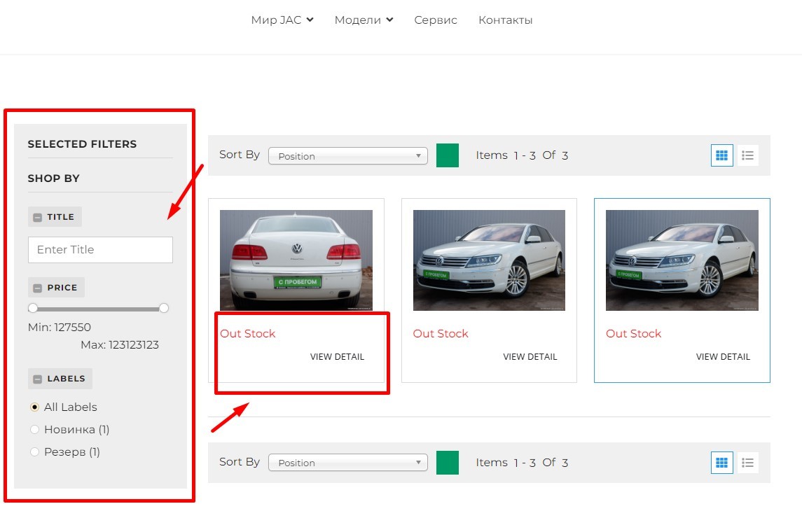Select the Новинка label filter

pyautogui.click(x=34, y=430)
